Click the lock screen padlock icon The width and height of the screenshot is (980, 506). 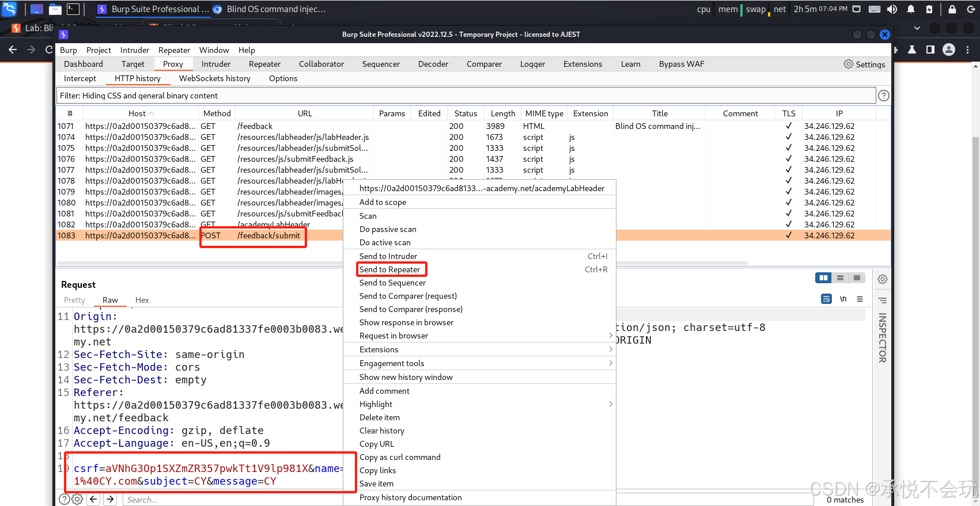click(x=952, y=9)
